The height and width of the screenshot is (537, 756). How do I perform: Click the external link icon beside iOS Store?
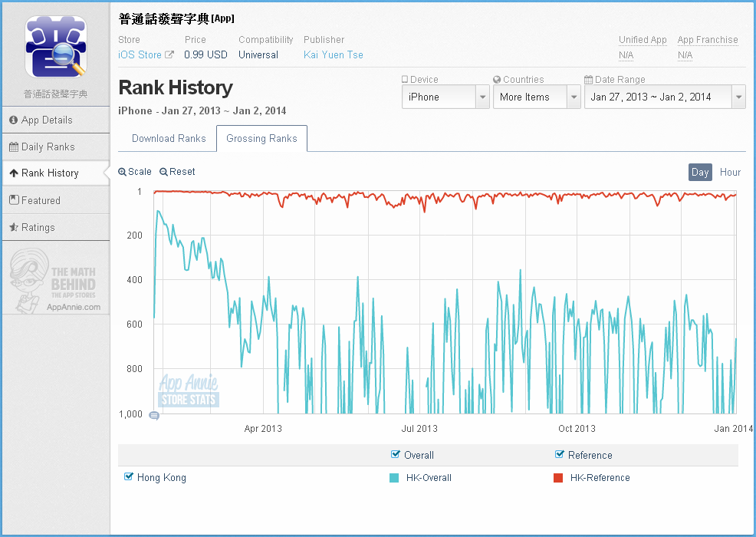(x=169, y=55)
